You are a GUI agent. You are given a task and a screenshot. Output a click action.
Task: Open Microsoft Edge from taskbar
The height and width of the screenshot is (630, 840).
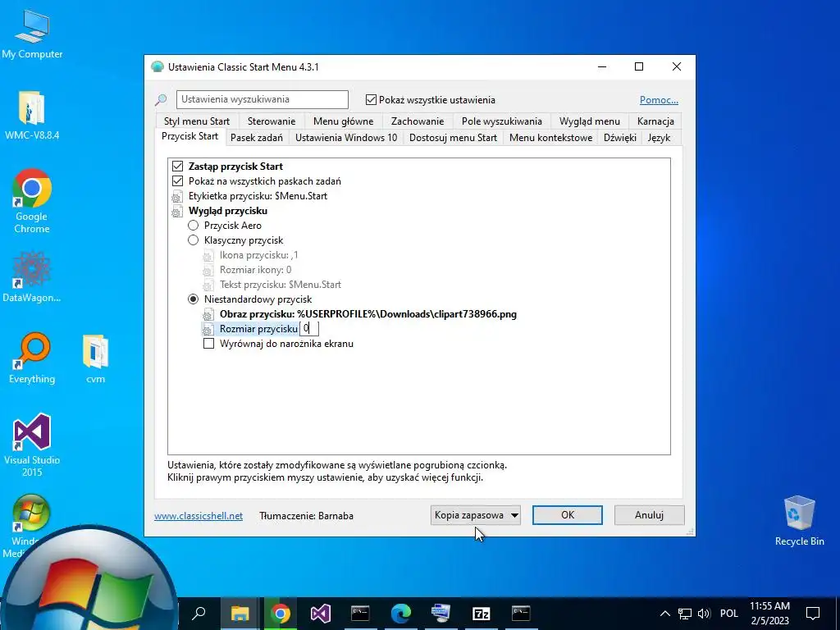400,613
